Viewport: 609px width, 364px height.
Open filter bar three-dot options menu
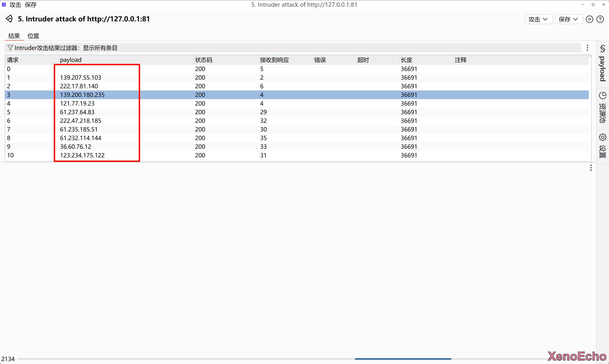(x=587, y=48)
